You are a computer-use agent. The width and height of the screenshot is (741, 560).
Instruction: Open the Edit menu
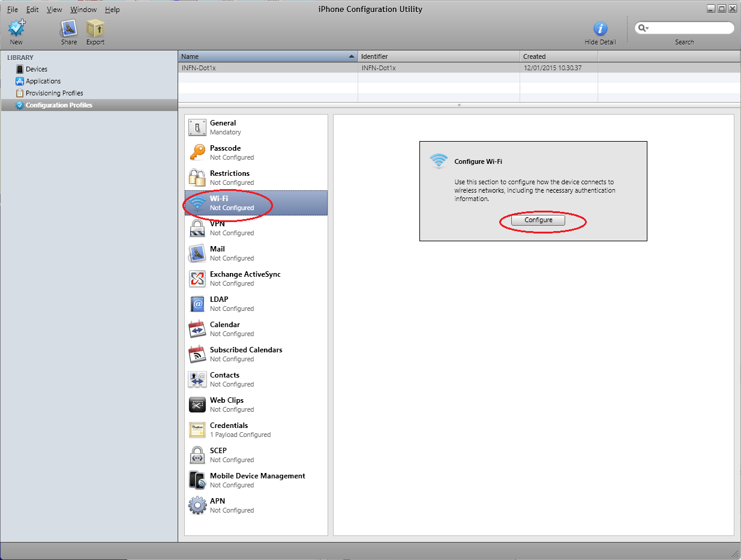32,10
